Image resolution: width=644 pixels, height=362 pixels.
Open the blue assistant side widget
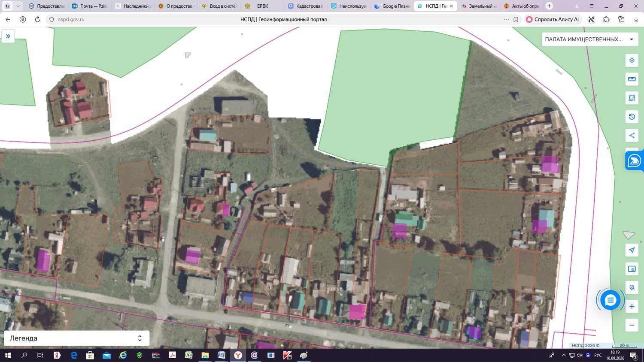pos(634,161)
